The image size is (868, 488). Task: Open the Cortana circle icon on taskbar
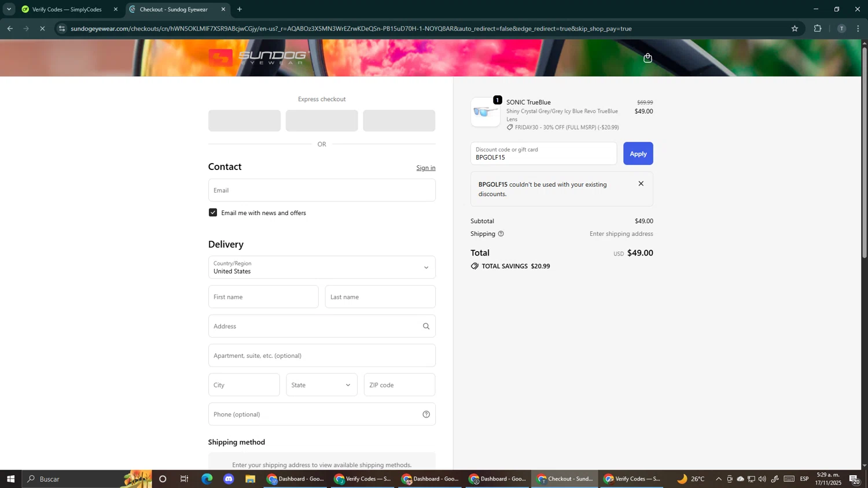pyautogui.click(x=163, y=479)
